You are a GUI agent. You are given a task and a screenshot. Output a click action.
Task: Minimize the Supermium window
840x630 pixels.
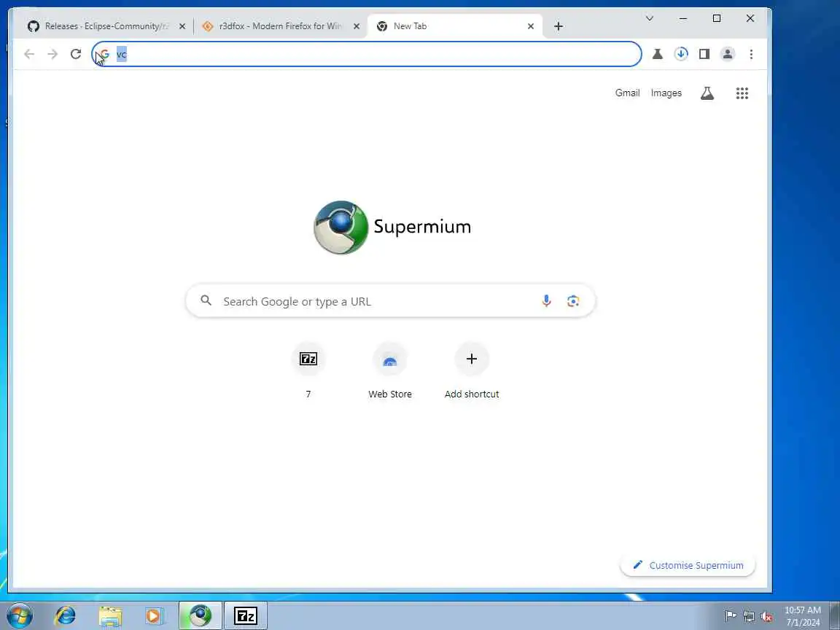(683, 18)
